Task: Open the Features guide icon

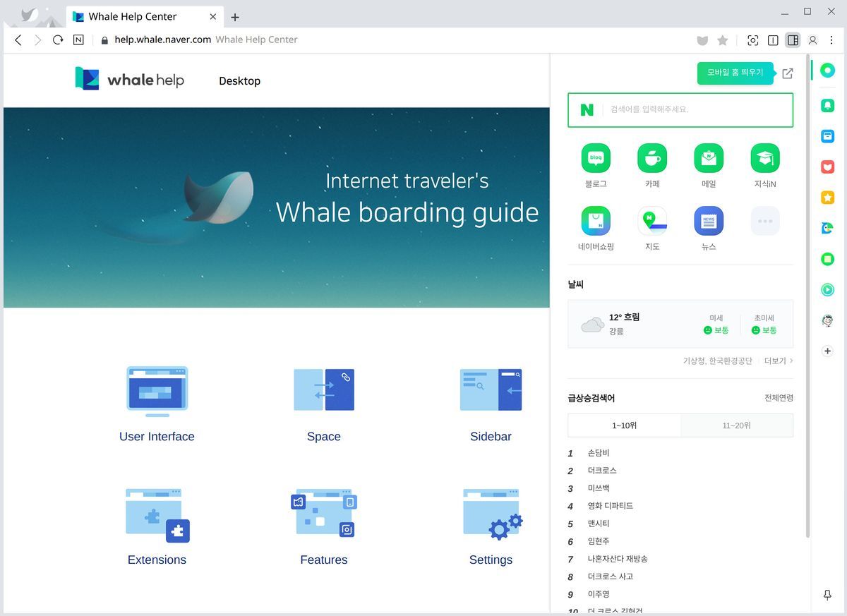Action: pos(323,513)
